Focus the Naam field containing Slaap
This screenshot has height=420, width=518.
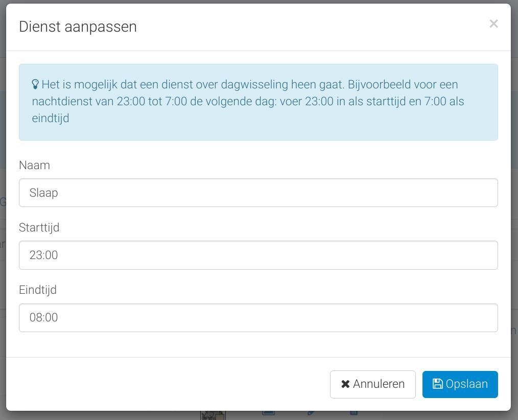coord(258,193)
